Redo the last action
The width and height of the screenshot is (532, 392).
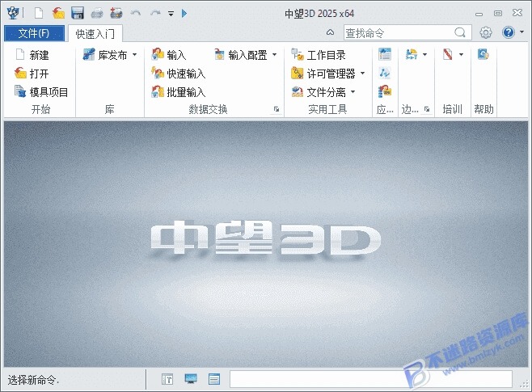(155, 13)
